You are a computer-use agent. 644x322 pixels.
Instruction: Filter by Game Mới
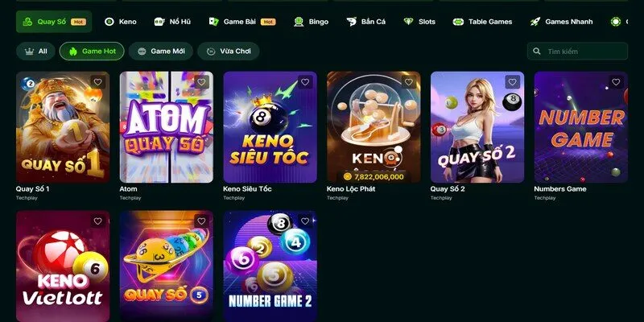click(x=161, y=52)
